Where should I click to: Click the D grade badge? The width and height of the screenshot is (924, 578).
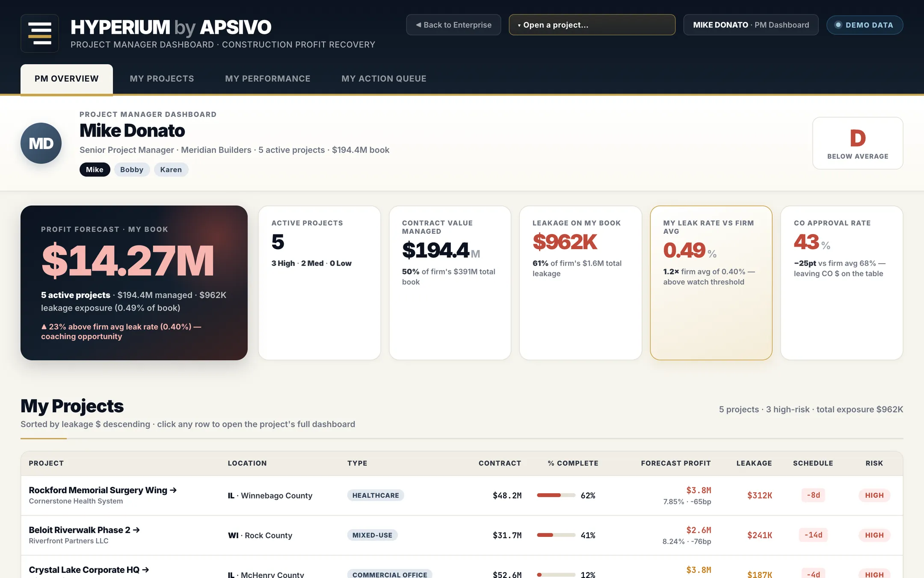pyautogui.click(x=858, y=143)
